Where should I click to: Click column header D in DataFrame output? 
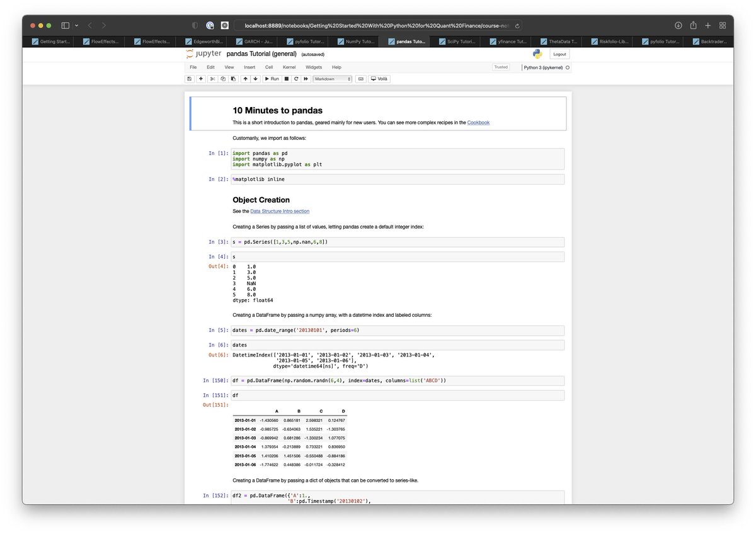(343, 411)
